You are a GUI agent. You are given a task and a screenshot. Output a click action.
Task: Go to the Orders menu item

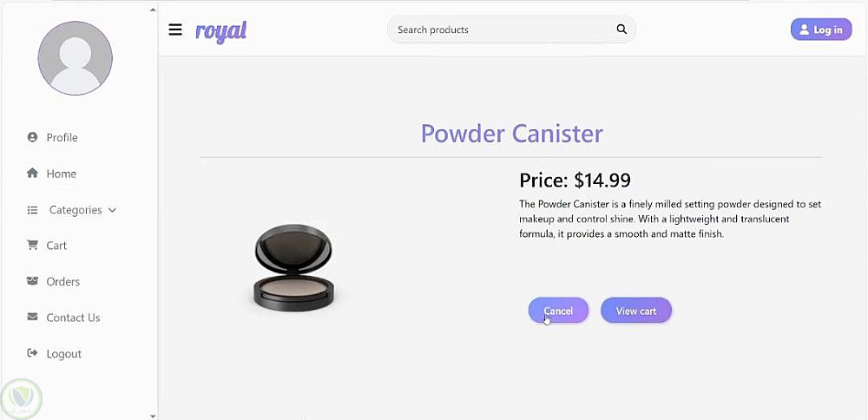point(63,281)
